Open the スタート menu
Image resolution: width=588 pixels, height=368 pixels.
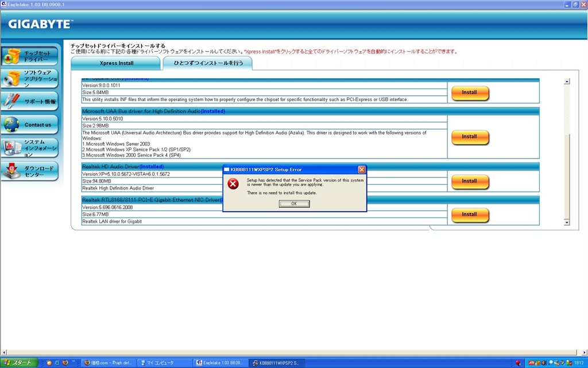tap(19, 363)
